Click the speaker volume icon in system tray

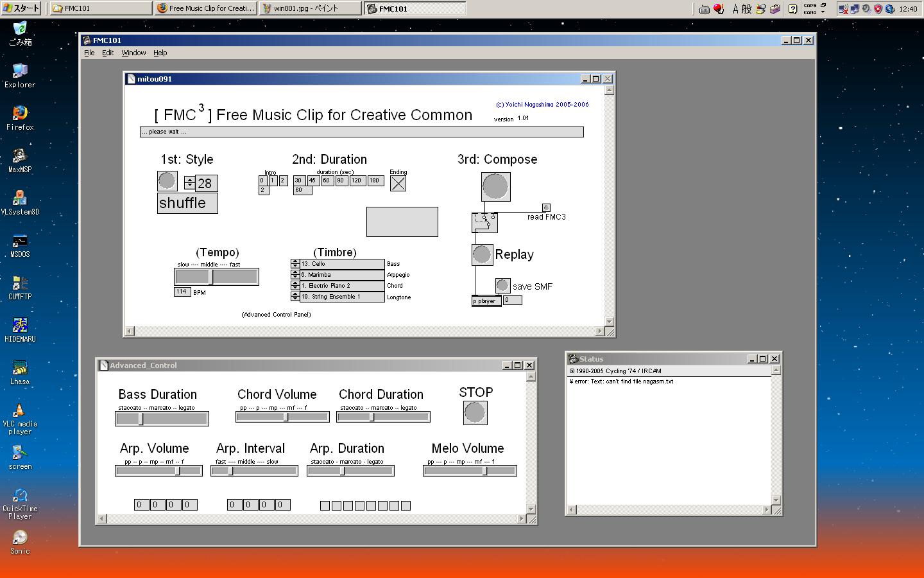point(866,9)
